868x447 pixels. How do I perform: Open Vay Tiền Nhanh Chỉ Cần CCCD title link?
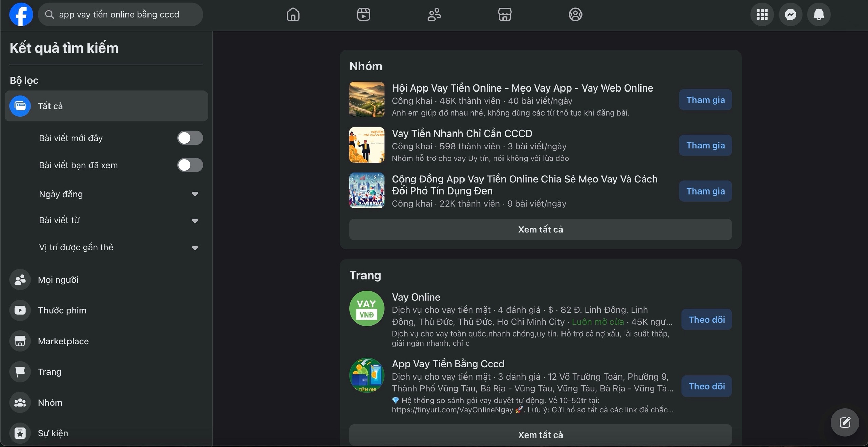(x=462, y=134)
